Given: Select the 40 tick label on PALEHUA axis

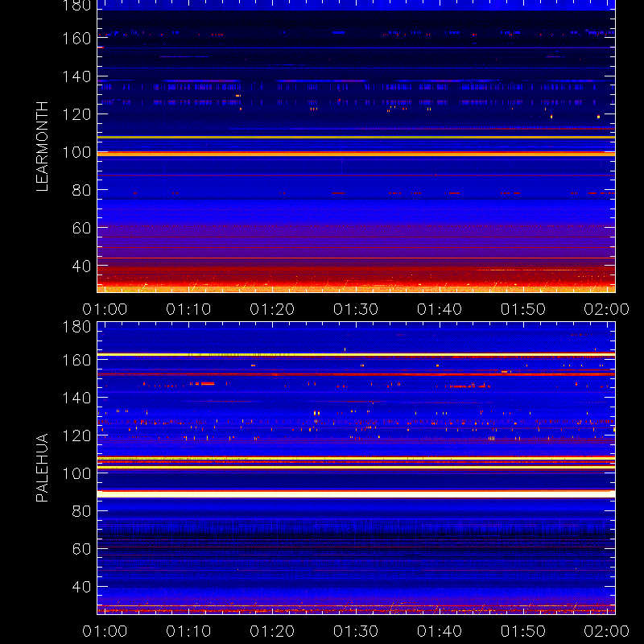Looking at the screenshot, I should point(82,587).
